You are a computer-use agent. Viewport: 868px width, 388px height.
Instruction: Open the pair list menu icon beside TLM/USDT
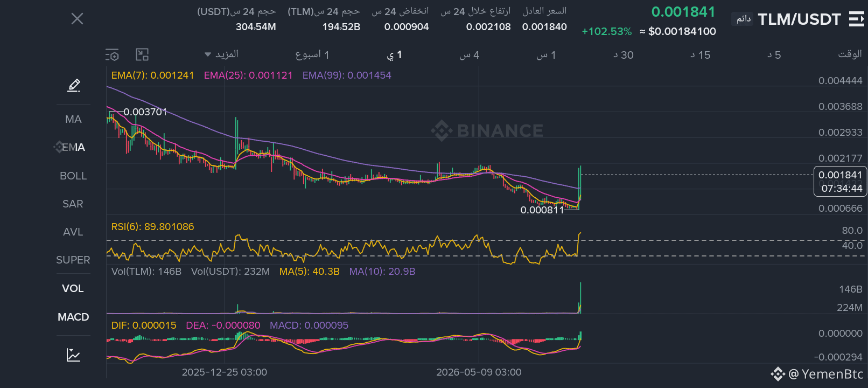(x=856, y=19)
